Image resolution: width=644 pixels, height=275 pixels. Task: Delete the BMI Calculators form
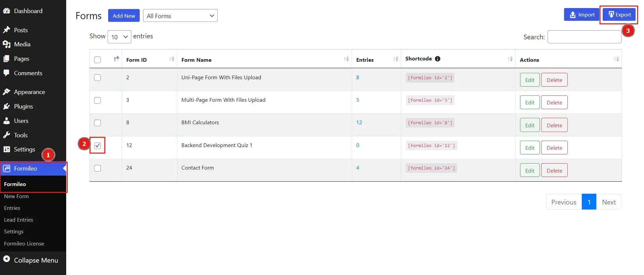coord(554,125)
